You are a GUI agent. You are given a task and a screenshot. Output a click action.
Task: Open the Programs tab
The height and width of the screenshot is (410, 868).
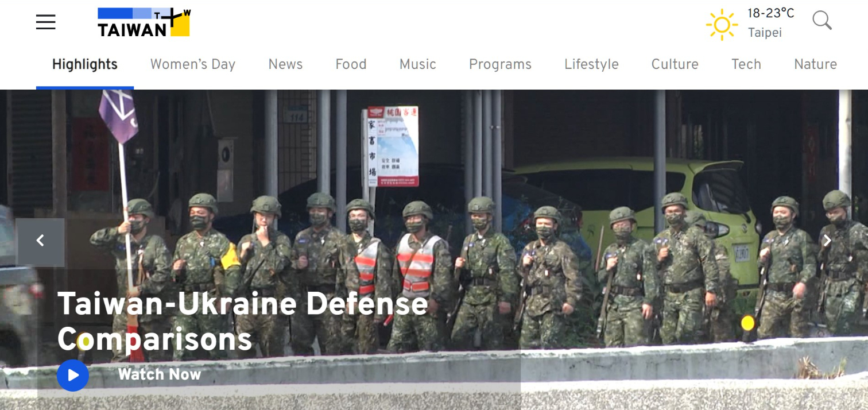tap(500, 64)
